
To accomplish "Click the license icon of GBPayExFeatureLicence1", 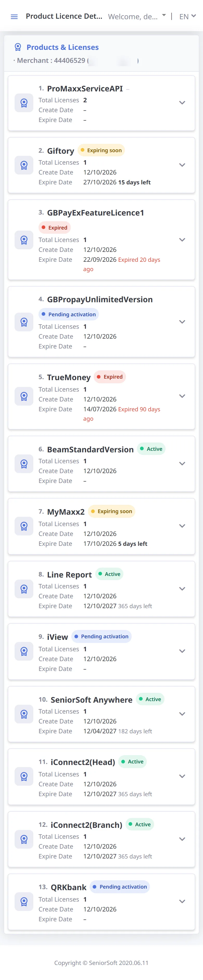I will point(24,240).
